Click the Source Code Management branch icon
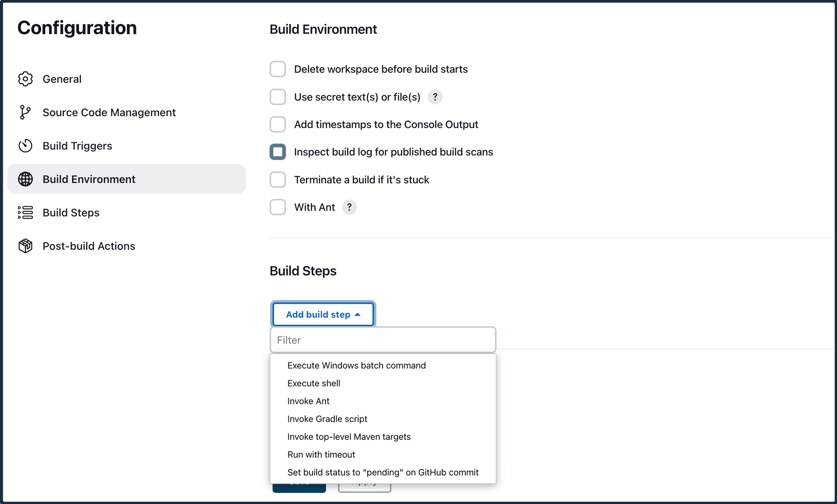This screenshot has height=504, width=837. click(25, 112)
